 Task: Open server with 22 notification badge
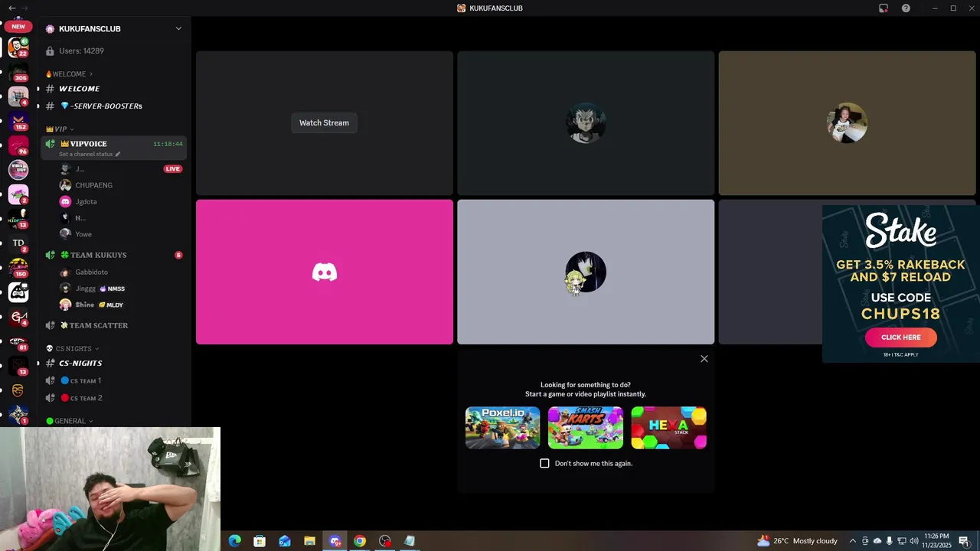(18, 47)
